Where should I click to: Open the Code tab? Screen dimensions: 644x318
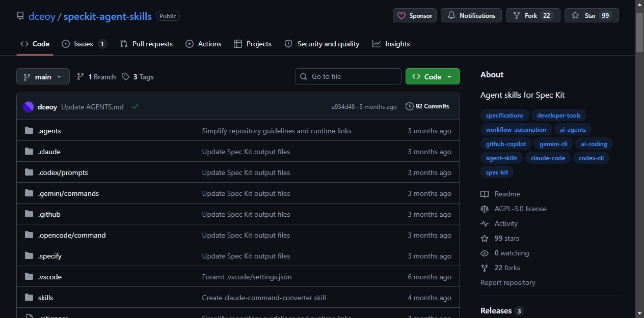[x=35, y=44]
